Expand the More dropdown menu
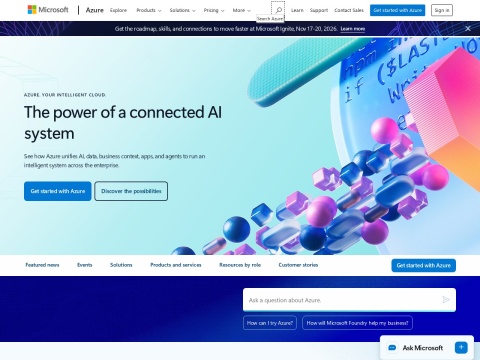The height and width of the screenshot is (360, 480). point(241,10)
